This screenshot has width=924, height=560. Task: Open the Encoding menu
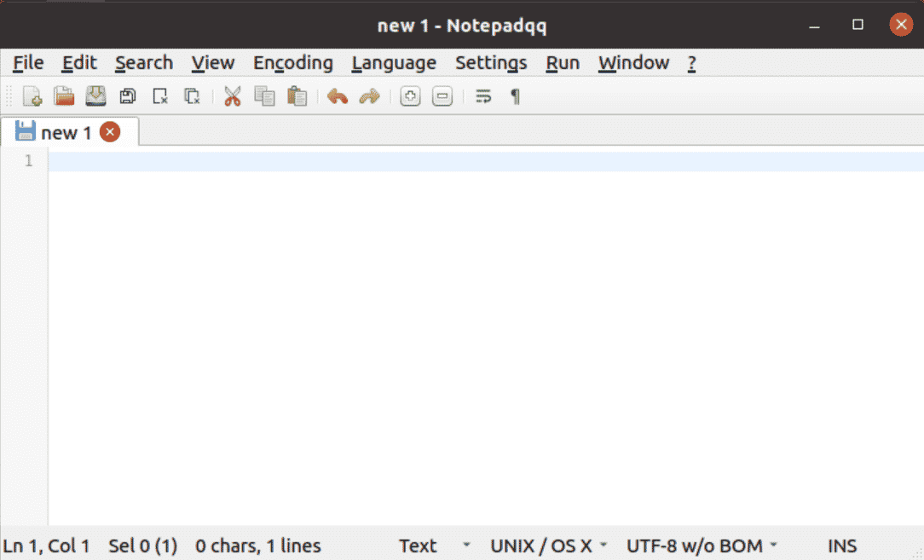pos(293,62)
